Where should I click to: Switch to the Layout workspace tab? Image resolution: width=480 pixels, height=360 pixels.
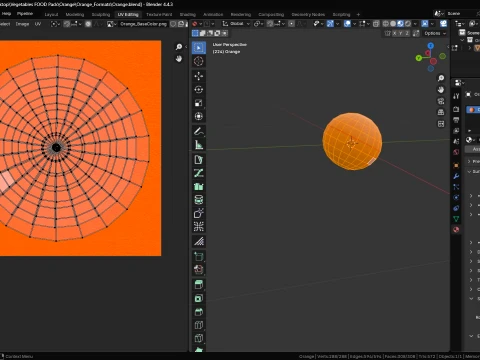pos(51,14)
